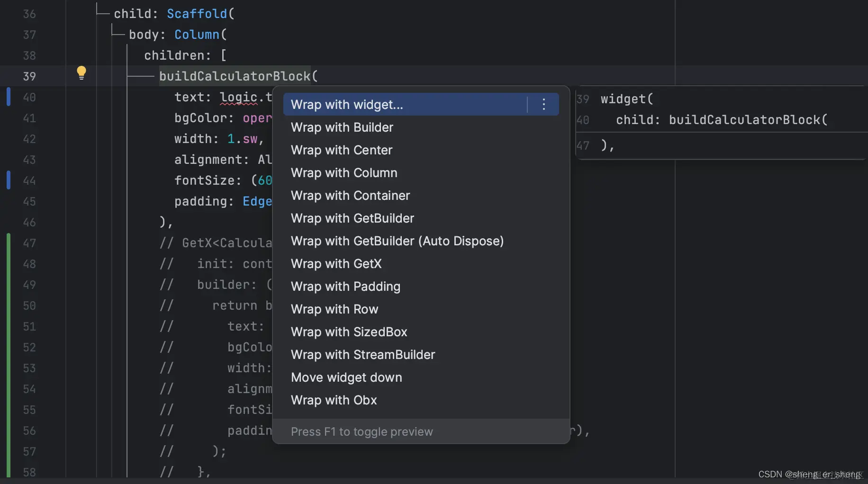Pick Wrap with SizedBox
The height and width of the screenshot is (484, 868).
point(349,332)
